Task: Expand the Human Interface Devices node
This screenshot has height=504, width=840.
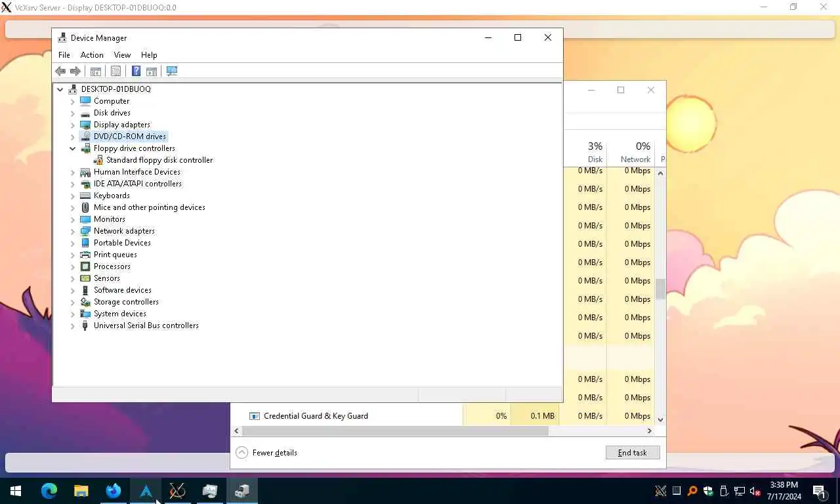Action: tap(73, 172)
